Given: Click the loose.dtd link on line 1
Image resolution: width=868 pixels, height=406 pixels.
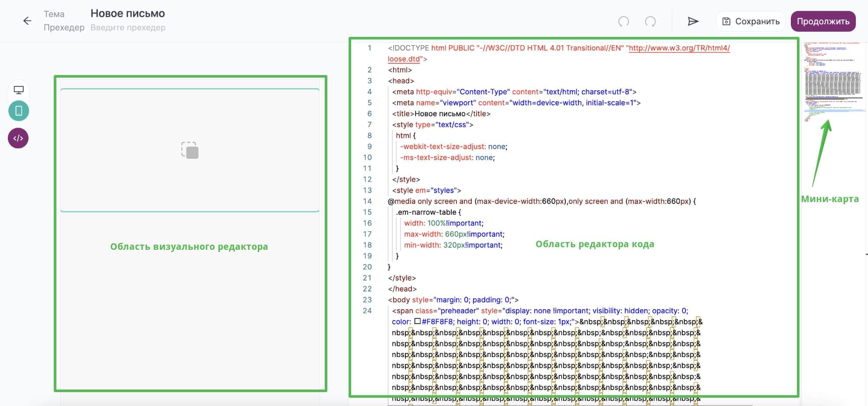Looking at the screenshot, I should pyautogui.click(x=404, y=59).
